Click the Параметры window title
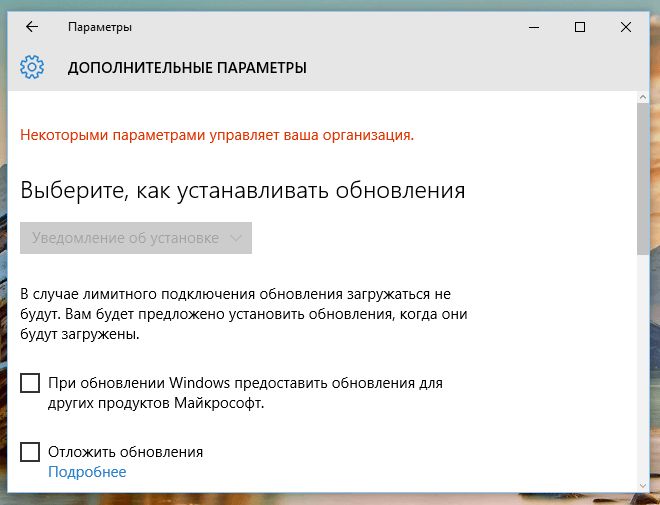Screen dimensions: 660x505 tap(100, 27)
